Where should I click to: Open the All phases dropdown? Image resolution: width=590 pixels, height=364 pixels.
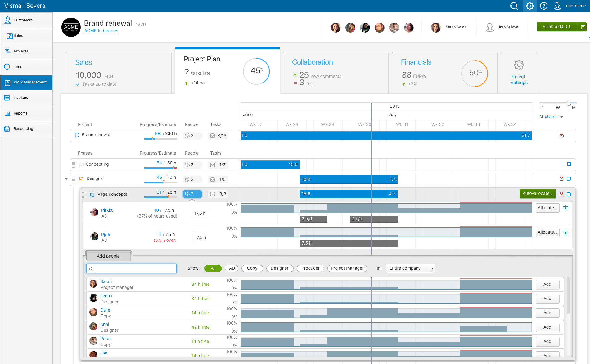tap(552, 117)
